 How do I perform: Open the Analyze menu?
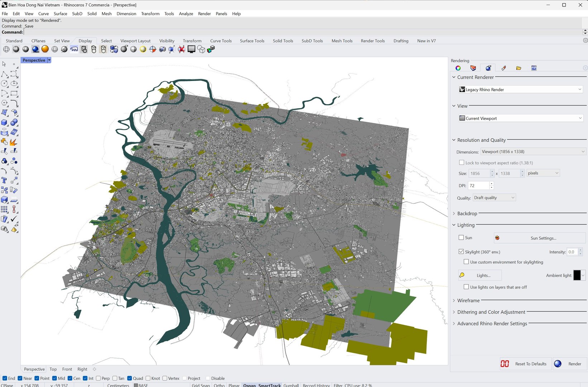186,14
